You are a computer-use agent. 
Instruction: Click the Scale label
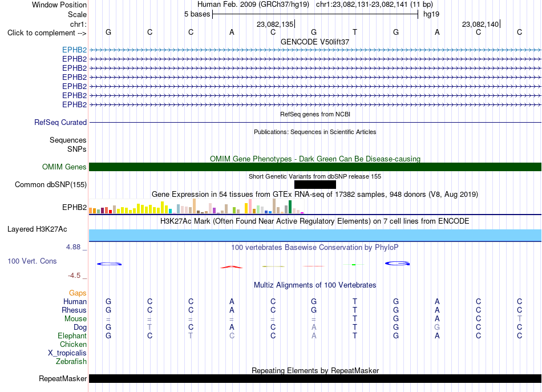click(x=77, y=14)
